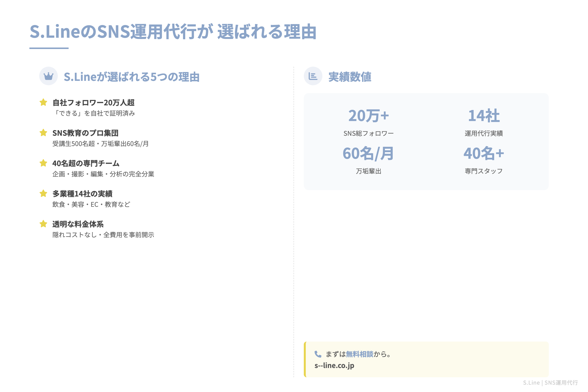This screenshot has height=392, width=588.
Task: Click the star beside 自社フォロワー20万人超
Action: point(44,102)
